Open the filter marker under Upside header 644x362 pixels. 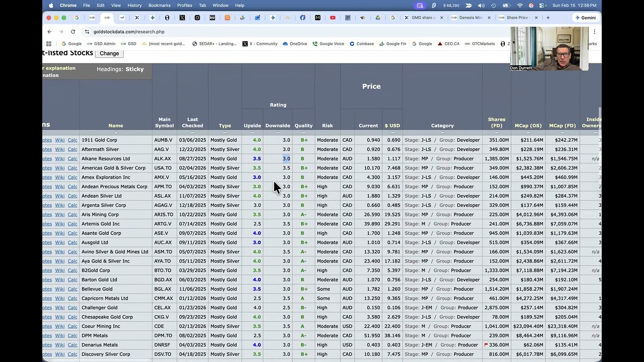pos(253,133)
